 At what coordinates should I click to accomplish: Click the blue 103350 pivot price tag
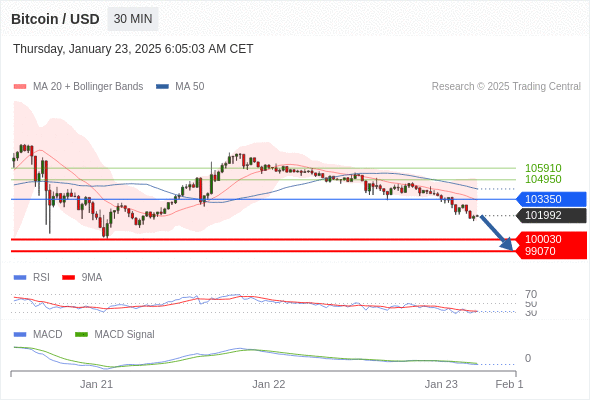(551, 199)
